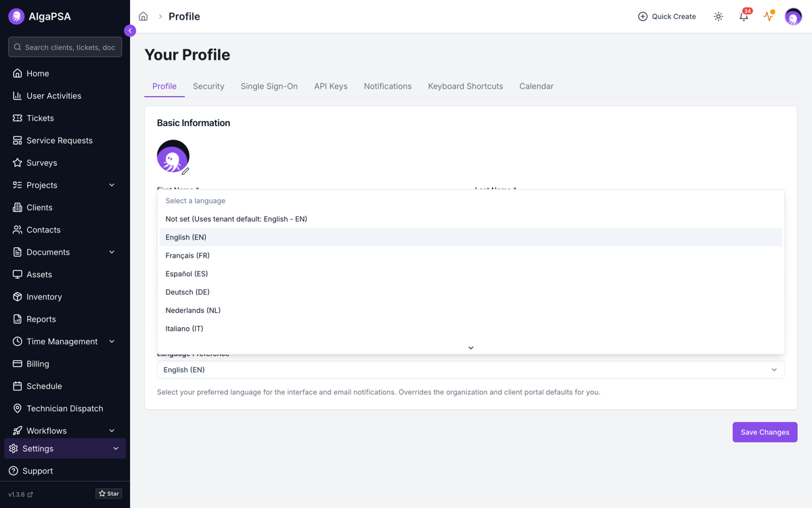This screenshot has height=508, width=812.
Task: Select English (EN) from language list
Action: (x=470, y=237)
